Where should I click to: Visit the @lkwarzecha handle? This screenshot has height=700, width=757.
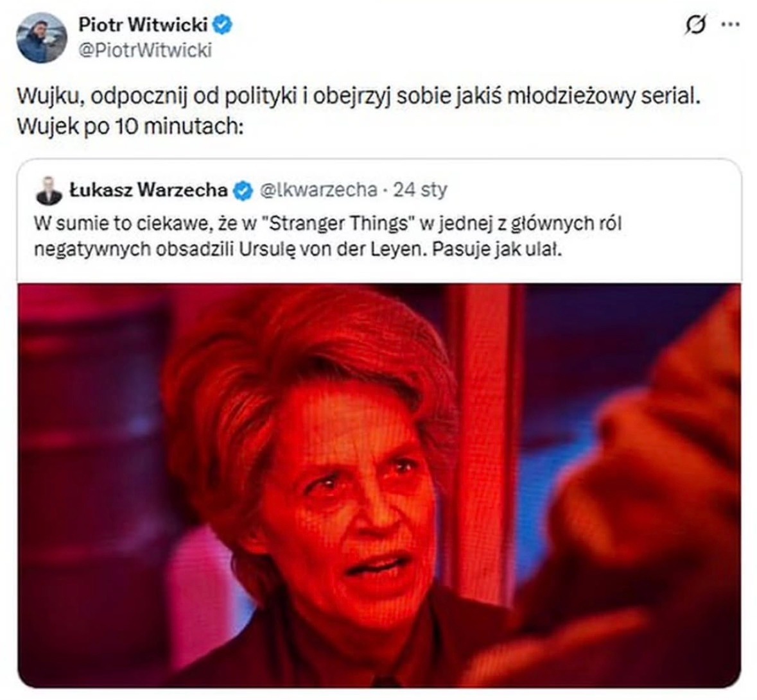(318, 190)
